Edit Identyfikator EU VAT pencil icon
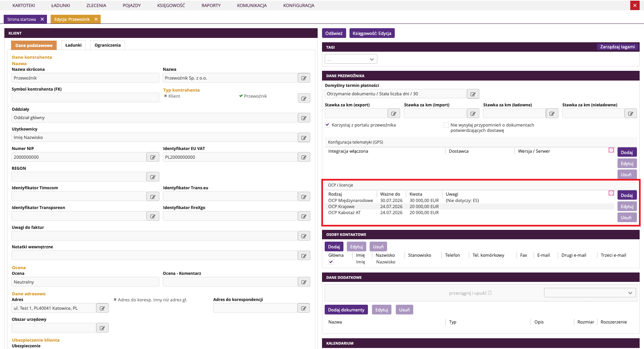The width and height of the screenshot is (644, 349). [304, 157]
